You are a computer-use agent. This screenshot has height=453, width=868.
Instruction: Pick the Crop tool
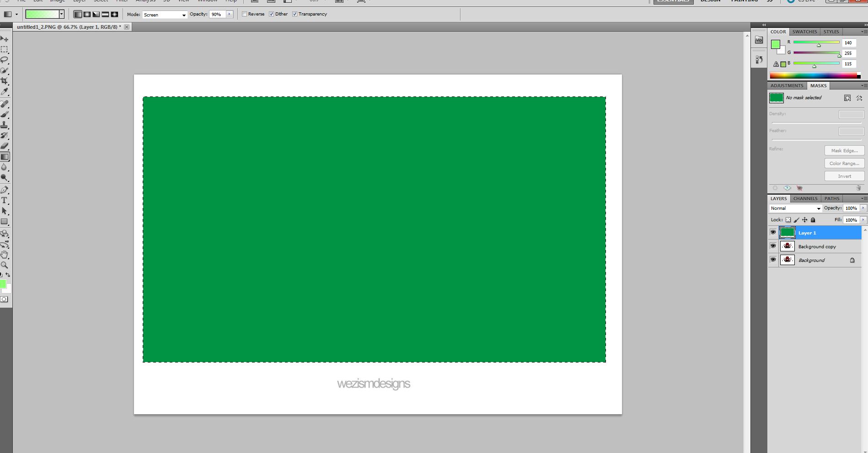5,81
